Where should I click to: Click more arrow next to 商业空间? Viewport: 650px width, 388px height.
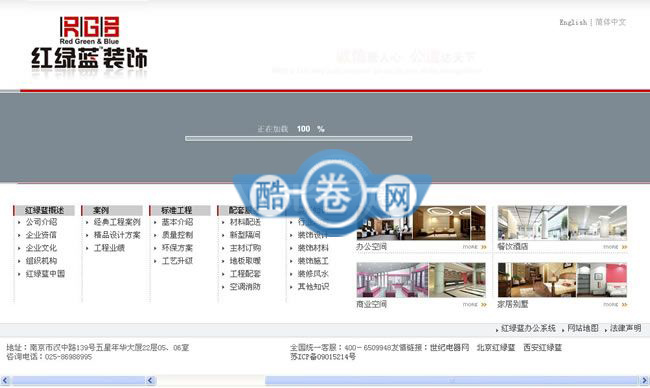(474, 305)
